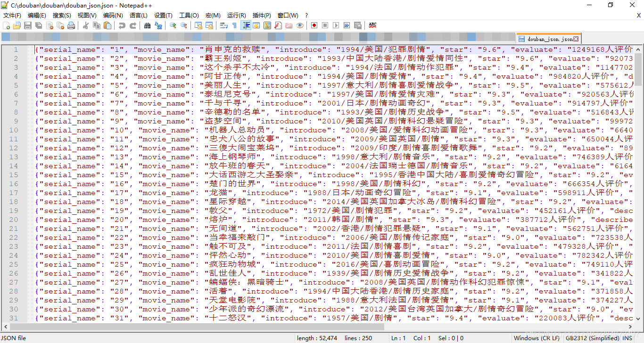This screenshot has height=343, width=644.
Task: Show the Document Map panel icon
Action: (x=267, y=25)
